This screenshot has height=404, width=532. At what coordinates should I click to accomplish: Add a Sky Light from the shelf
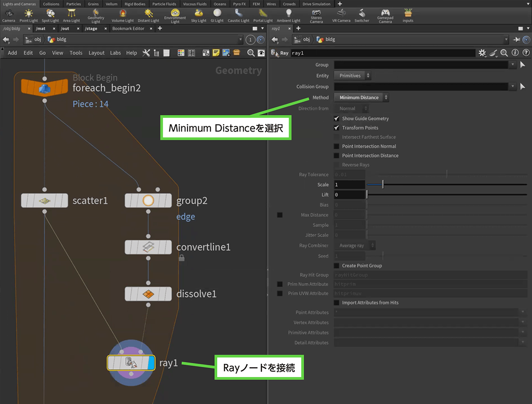199,16
